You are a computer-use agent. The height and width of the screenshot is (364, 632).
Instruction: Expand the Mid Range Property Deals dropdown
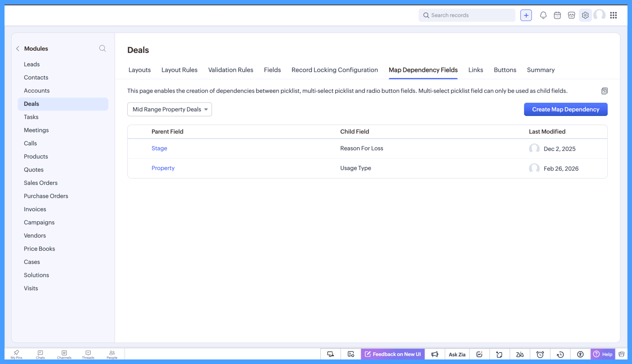coord(169,109)
